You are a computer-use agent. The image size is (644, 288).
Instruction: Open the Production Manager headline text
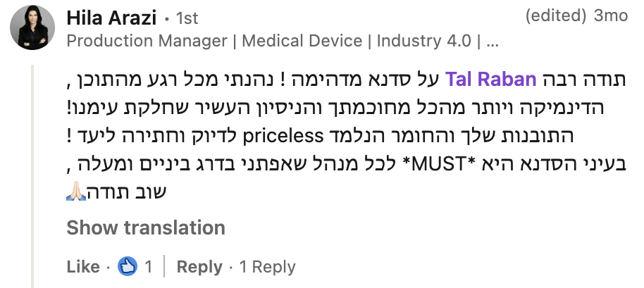283,41
